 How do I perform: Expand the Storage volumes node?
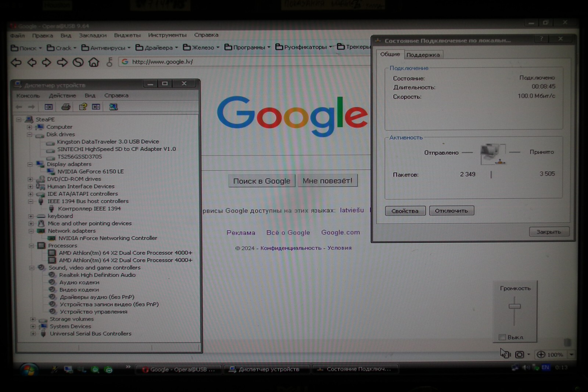(33, 319)
